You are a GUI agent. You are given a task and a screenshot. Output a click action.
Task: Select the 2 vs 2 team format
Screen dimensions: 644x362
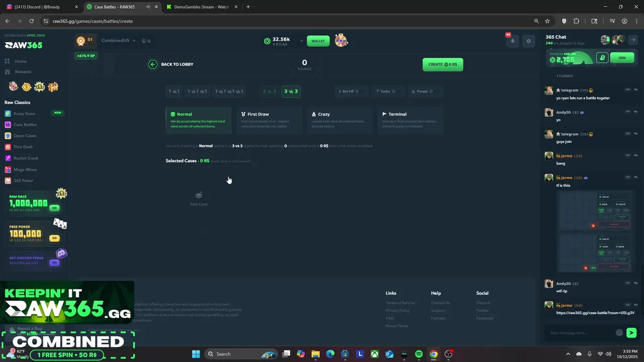click(x=269, y=92)
